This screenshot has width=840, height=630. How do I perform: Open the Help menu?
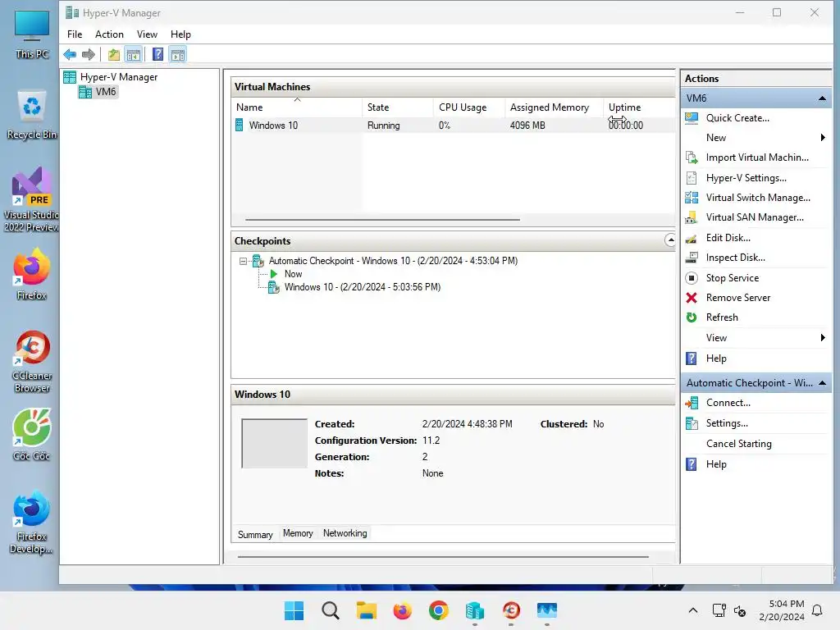click(180, 34)
